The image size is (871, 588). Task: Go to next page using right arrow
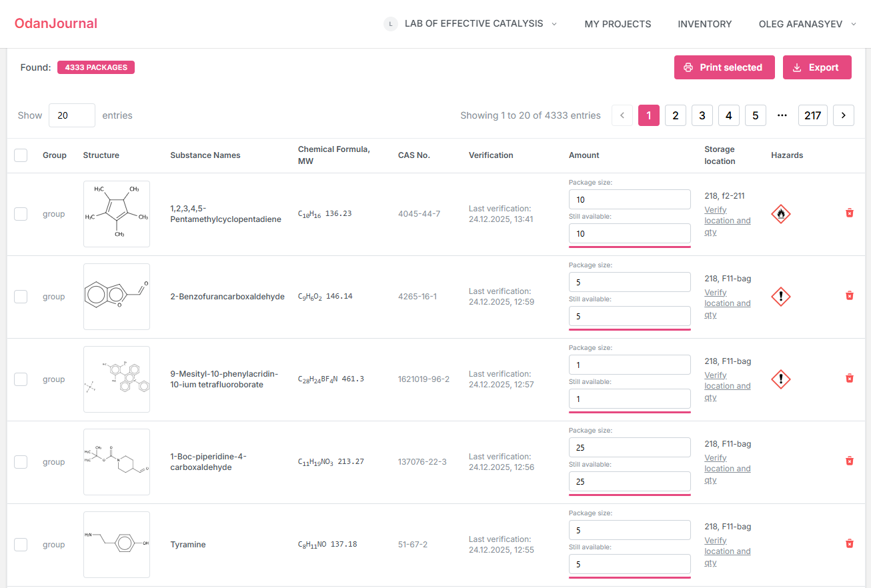click(x=843, y=115)
